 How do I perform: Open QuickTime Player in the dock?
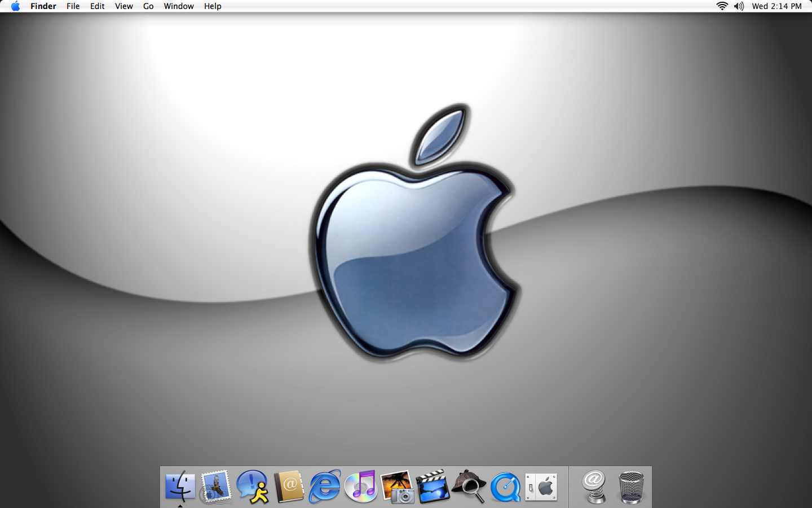[x=505, y=487]
